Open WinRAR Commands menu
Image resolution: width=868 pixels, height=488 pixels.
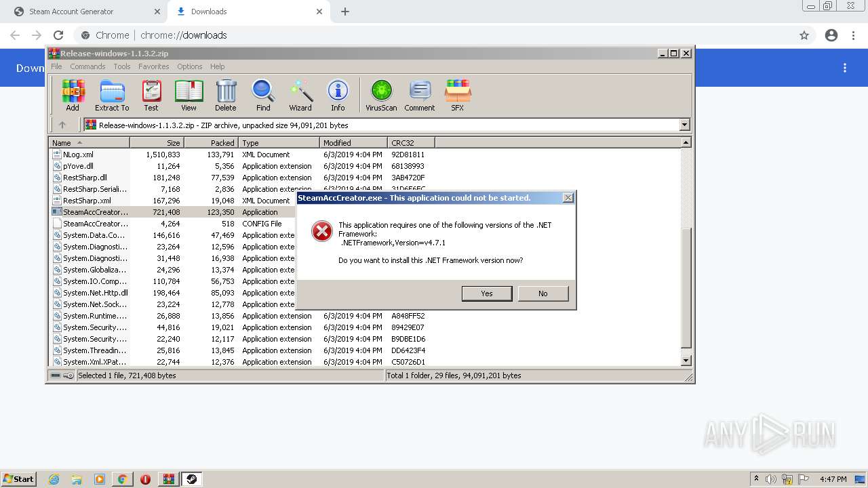tap(87, 66)
